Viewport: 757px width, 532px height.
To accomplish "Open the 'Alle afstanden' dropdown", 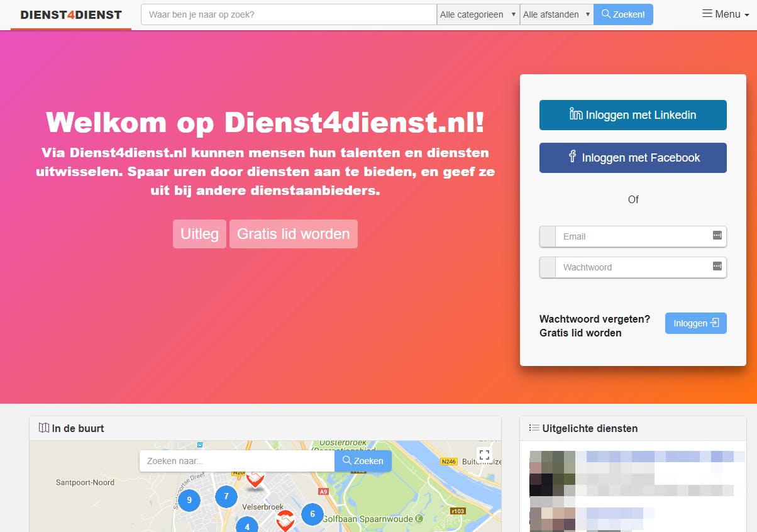I will point(556,14).
